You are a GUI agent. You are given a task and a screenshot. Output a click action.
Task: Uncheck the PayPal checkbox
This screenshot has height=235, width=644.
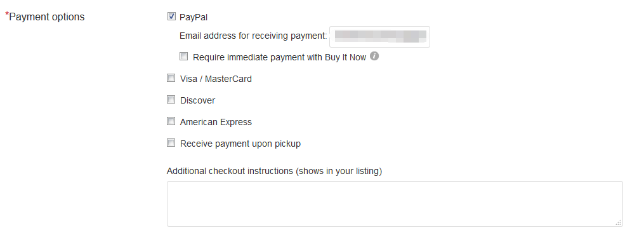point(171,17)
